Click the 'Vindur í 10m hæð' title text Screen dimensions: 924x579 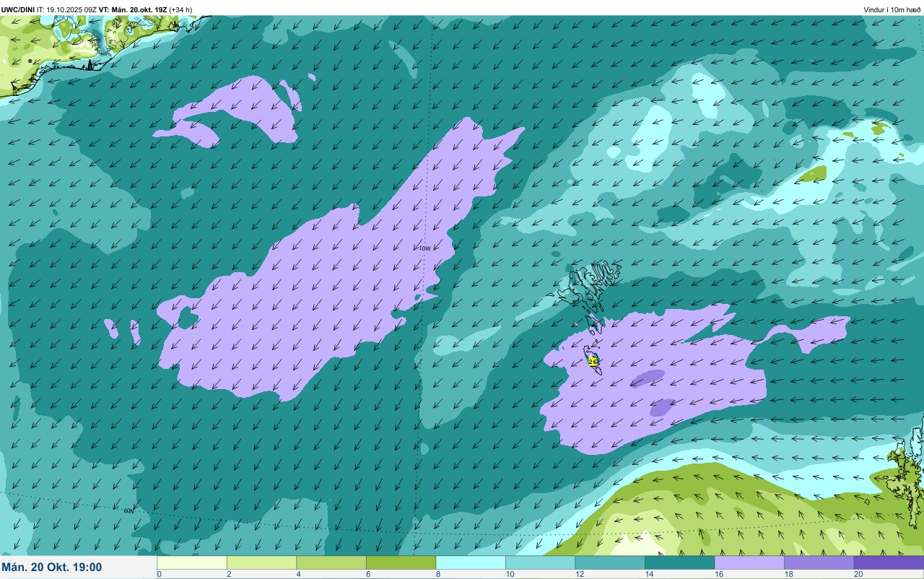coord(892,9)
